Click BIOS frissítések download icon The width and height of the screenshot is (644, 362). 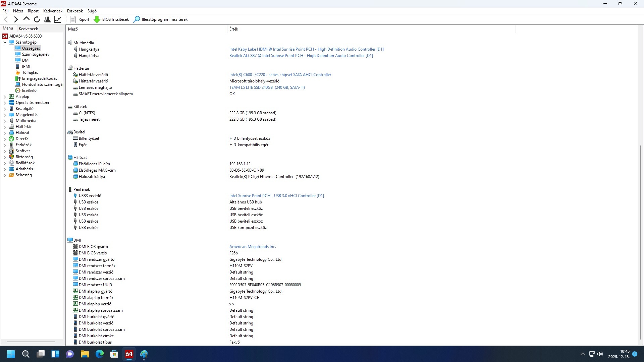pyautogui.click(x=97, y=19)
